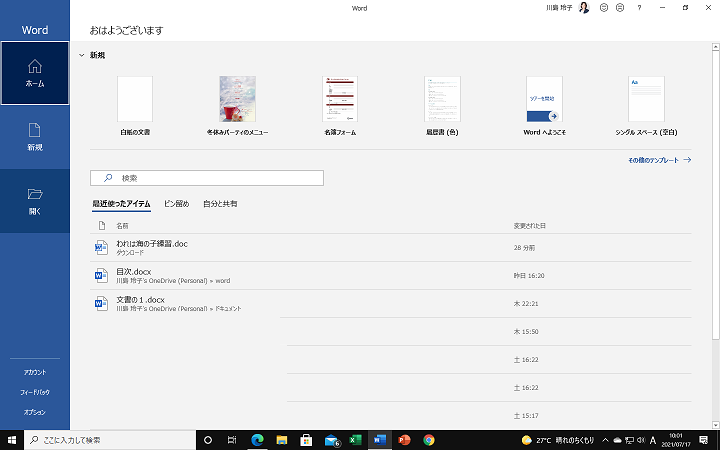Create a 白紙の文書 blank document
720x450 pixels.
(135, 106)
